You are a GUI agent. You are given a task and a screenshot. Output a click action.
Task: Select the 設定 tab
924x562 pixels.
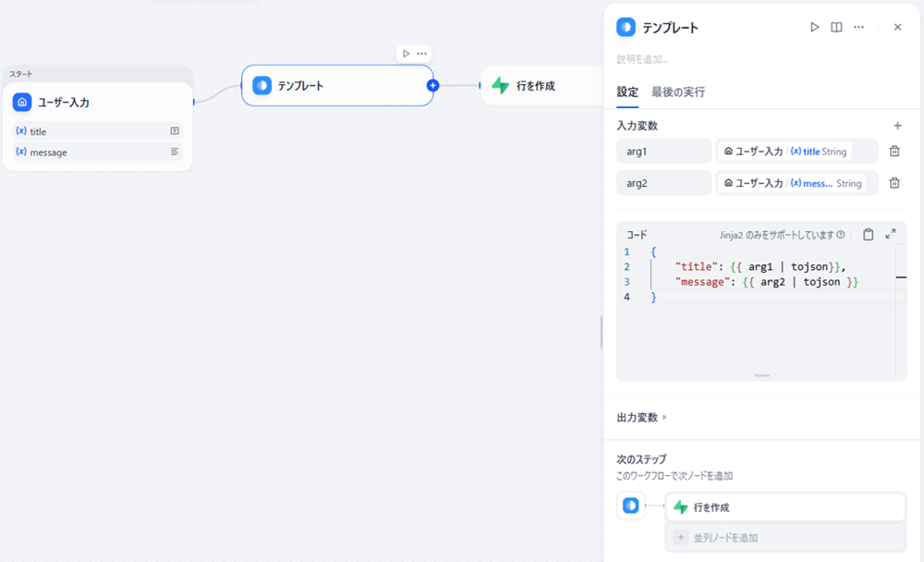(627, 92)
